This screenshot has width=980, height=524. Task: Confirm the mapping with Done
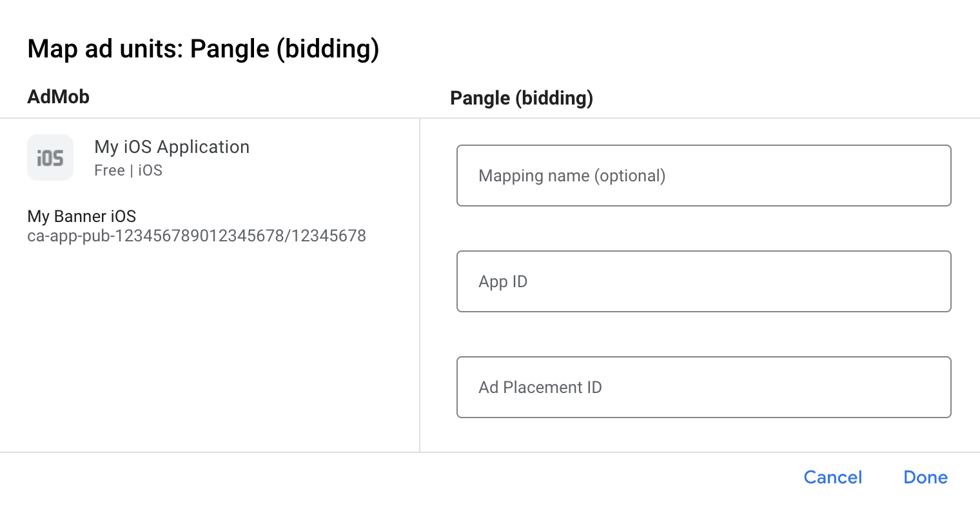pos(925,478)
